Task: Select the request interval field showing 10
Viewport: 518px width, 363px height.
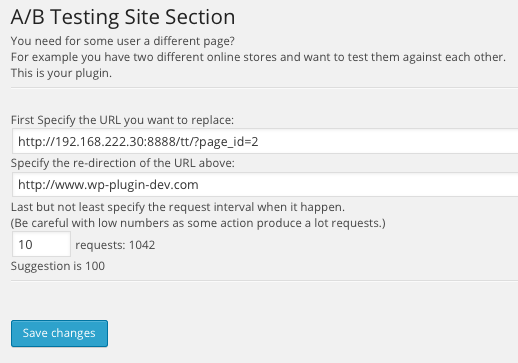Action: pyautogui.click(x=41, y=244)
